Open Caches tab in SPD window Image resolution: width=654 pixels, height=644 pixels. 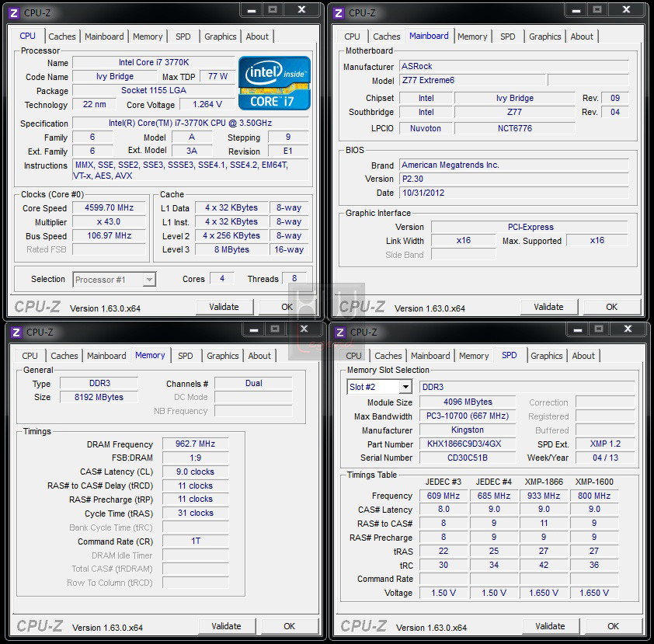[x=388, y=356]
